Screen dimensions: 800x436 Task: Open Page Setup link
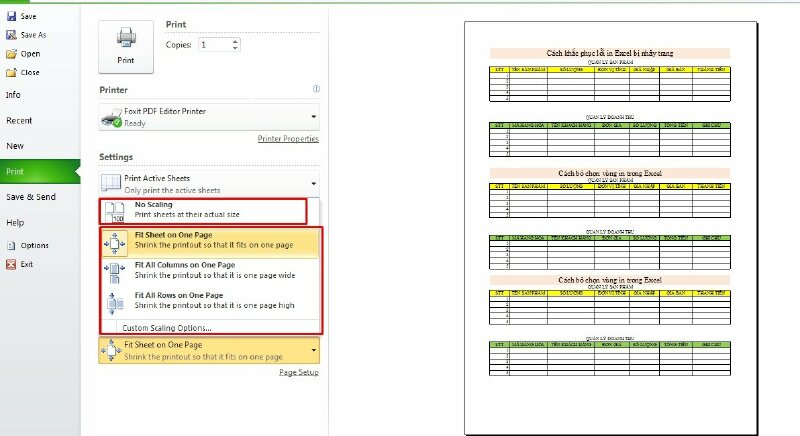[x=299, y=372]
